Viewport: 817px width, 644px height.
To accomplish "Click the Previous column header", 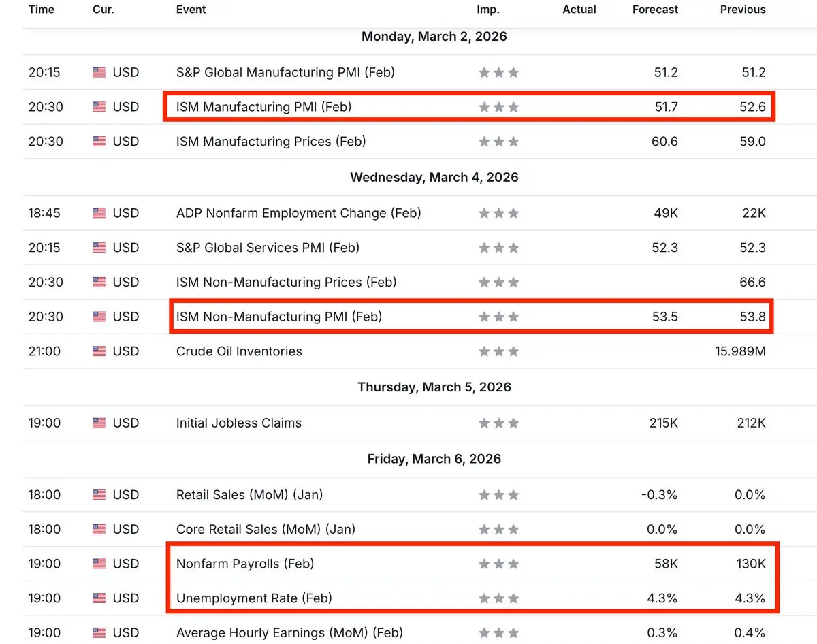I will 743,10.
